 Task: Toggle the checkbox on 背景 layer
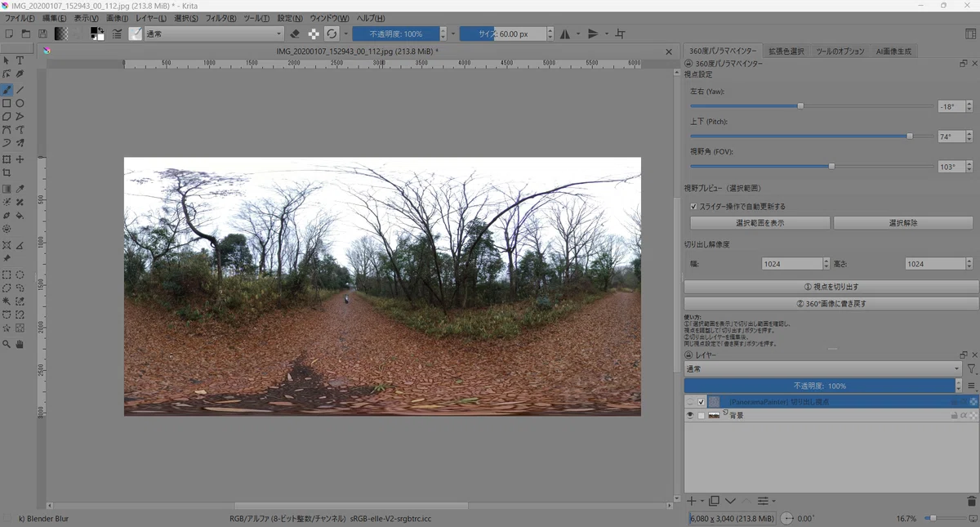click(x=701, y=416)
